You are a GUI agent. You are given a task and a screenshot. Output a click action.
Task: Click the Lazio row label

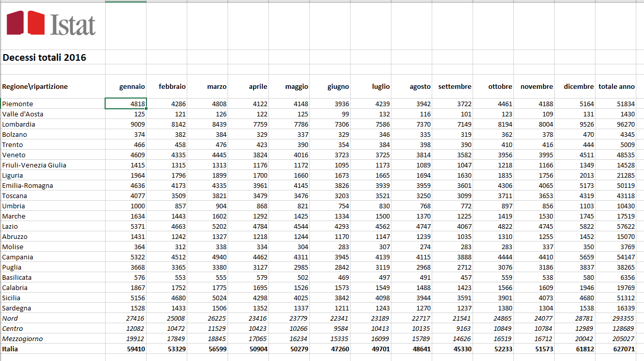(10, 226)
